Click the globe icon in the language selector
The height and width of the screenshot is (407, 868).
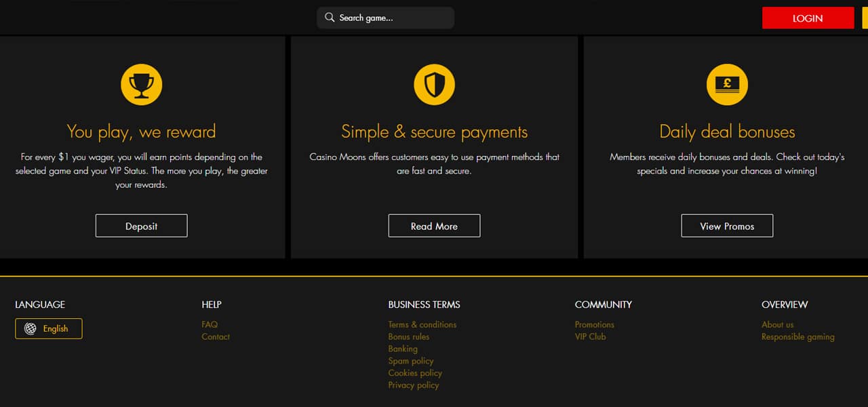click(x=31, y=328)
